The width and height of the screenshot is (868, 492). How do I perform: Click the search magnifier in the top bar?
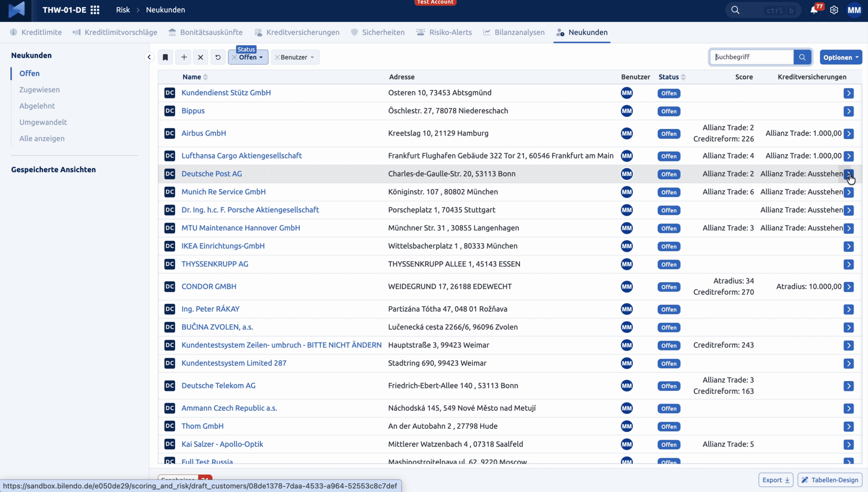point(735,10)
